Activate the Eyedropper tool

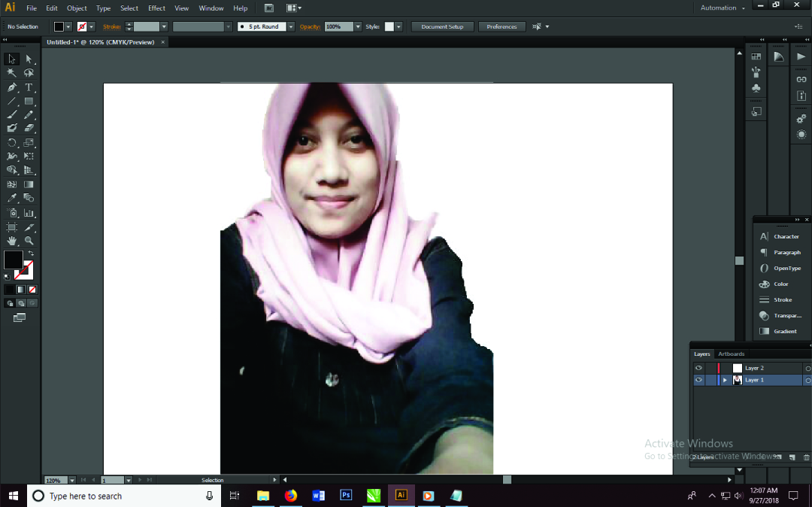coord(12,199)
